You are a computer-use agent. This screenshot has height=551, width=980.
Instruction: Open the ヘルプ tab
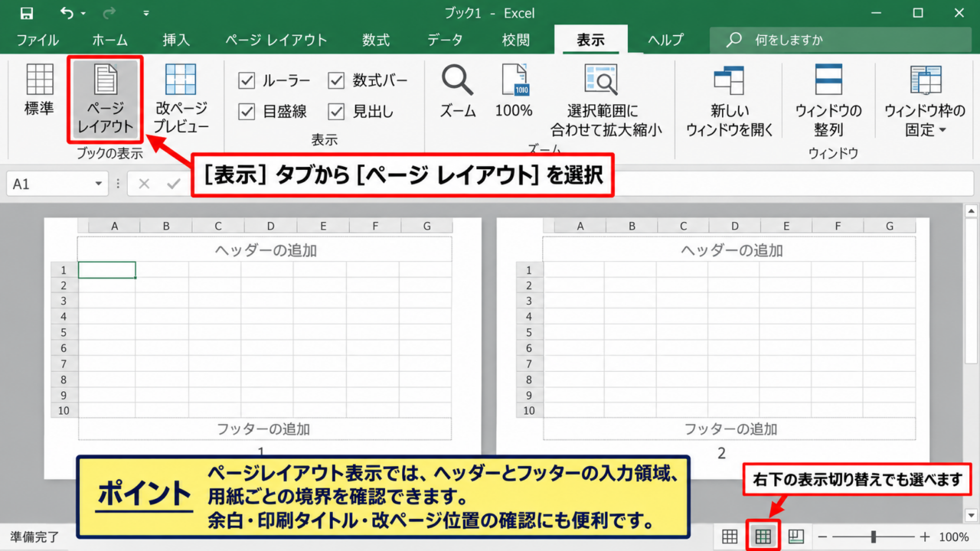click(665, 40)
